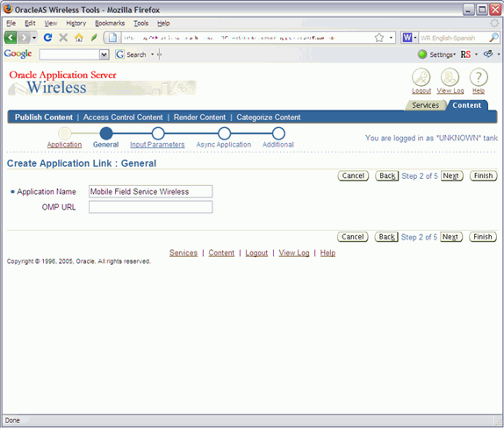Click the page icon in address bar
This screenshot has height=428, width=504.
[112, 38]
